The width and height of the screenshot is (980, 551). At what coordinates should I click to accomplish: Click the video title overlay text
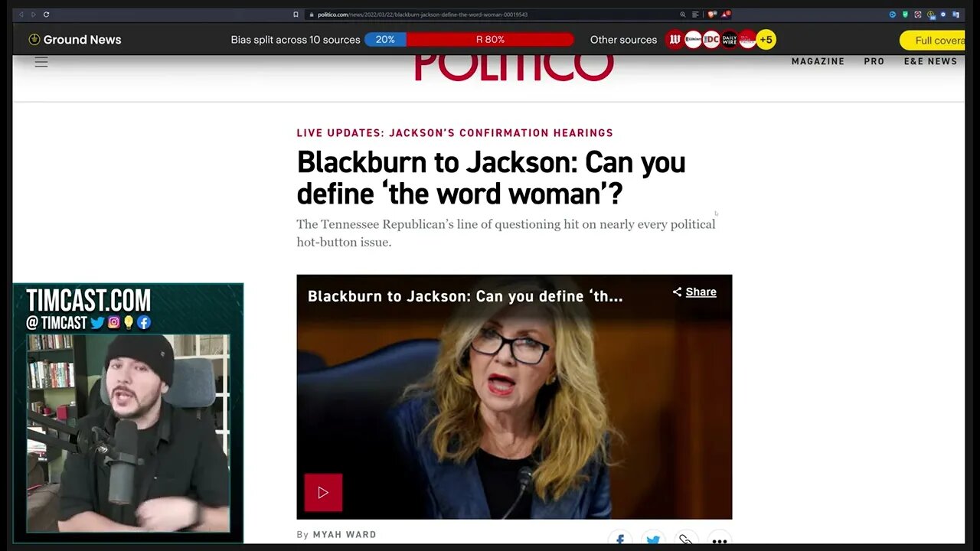tap(465, 296)
